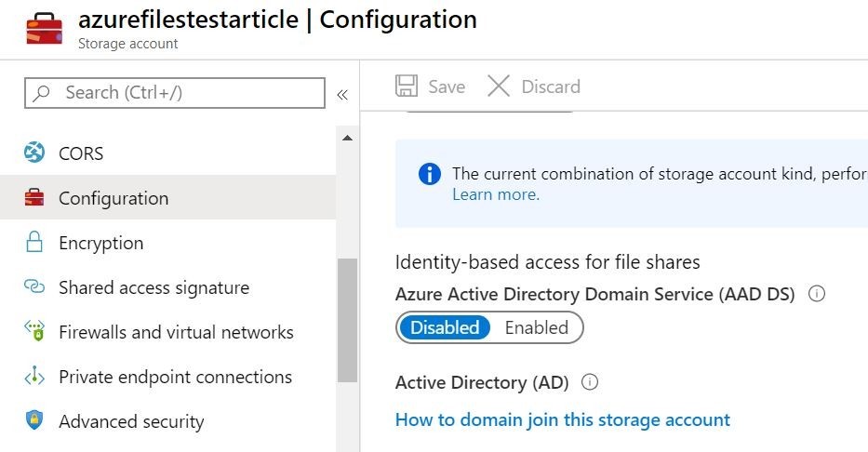Image resolution: width=868 pixels, height=452 pixels.
Task: Click the Storage account subtitle
Action: click(x=127, y=44)
